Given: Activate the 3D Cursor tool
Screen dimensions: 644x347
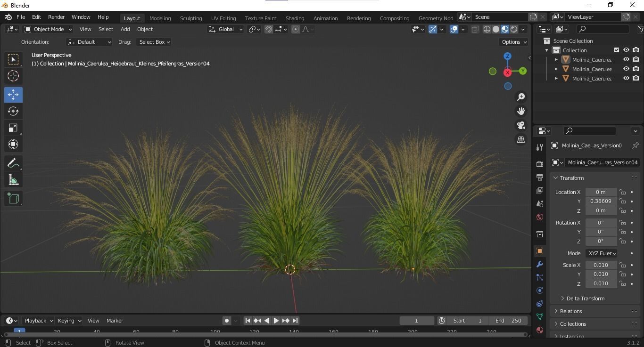Looking at the screenshot, I should pyautogui.click(x=13, y=76).
